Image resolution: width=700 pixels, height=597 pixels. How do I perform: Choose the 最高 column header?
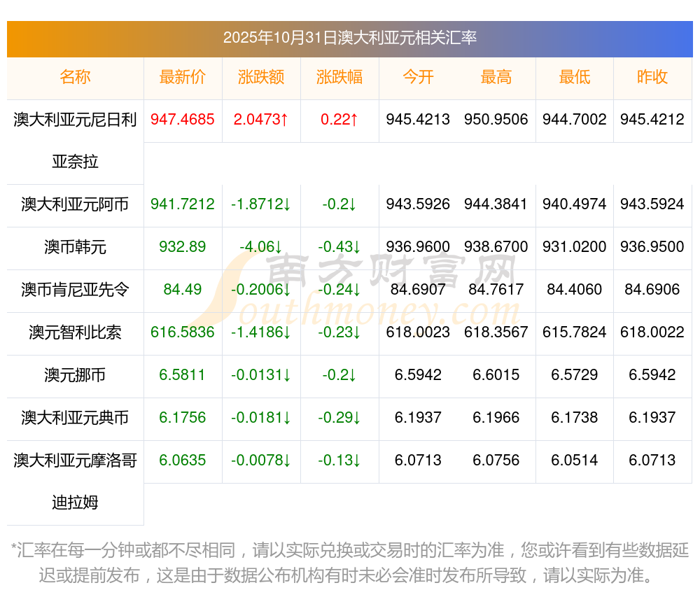coord(496,77)
